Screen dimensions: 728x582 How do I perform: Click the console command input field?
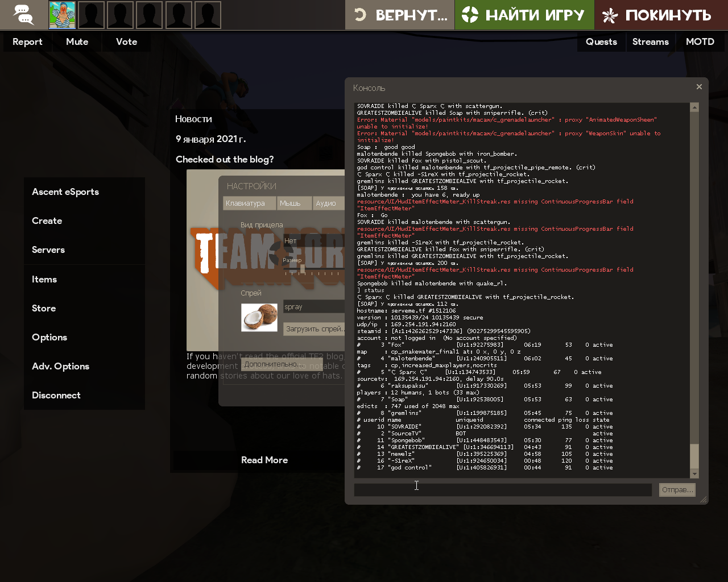coord(503,489)
